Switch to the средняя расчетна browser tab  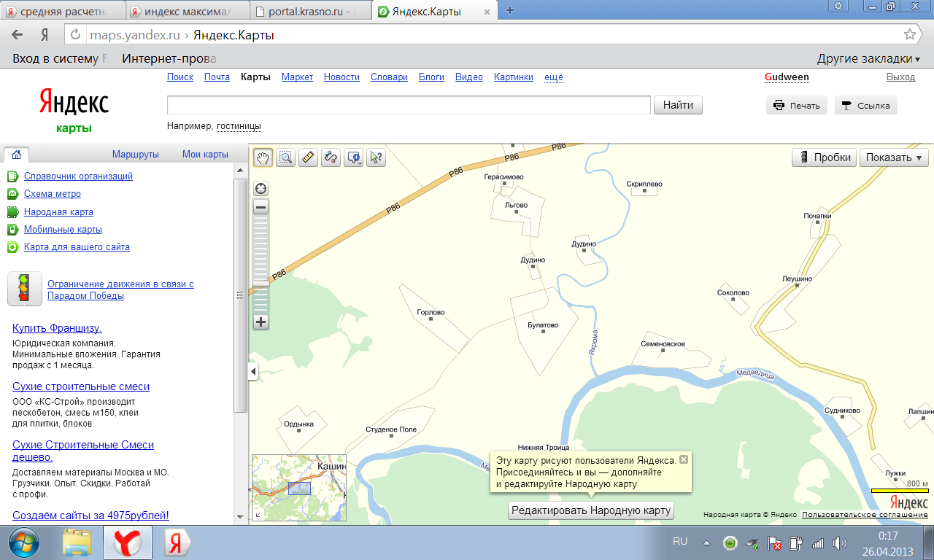(x=63, y=11)
